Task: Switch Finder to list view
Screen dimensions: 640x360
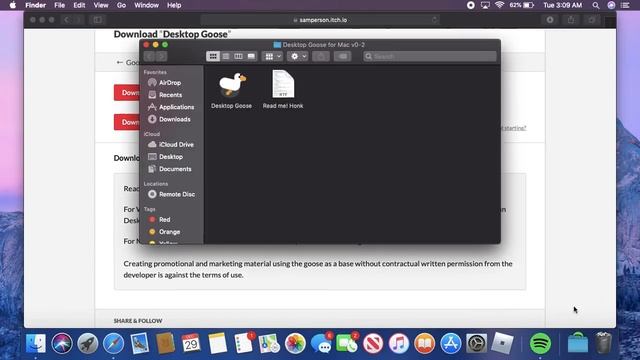Action: coord(226,56)
